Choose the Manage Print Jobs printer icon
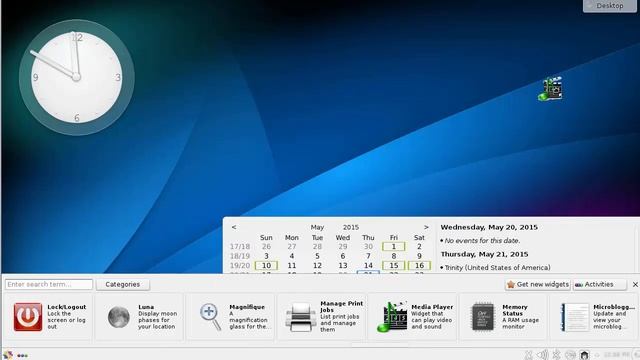The image size is (640, 360). point(301,317)
